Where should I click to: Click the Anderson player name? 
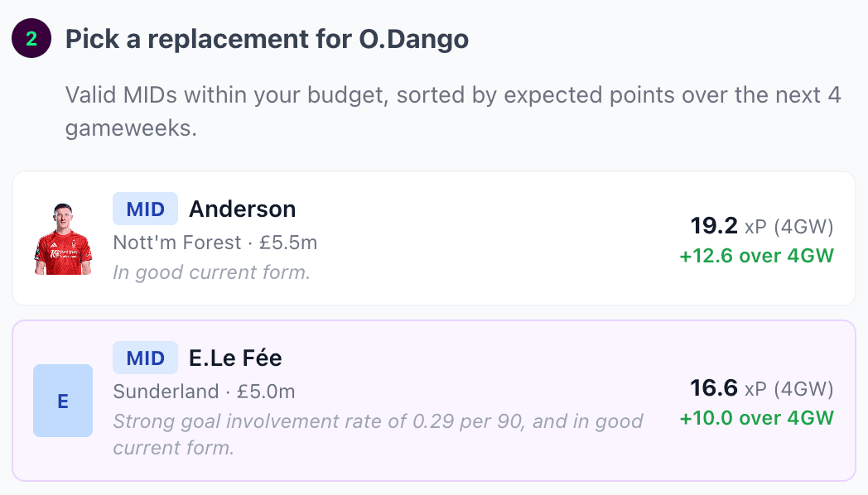click(242, 209)
